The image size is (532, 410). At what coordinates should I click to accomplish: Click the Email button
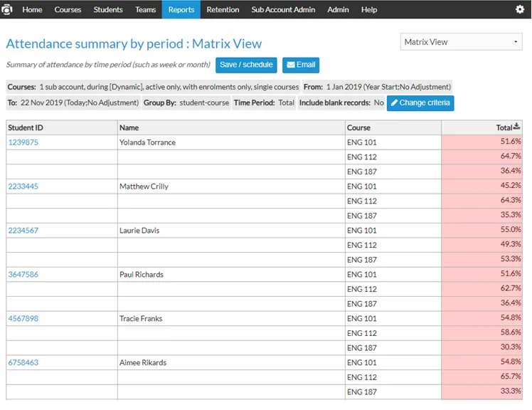tap(301, 65)
